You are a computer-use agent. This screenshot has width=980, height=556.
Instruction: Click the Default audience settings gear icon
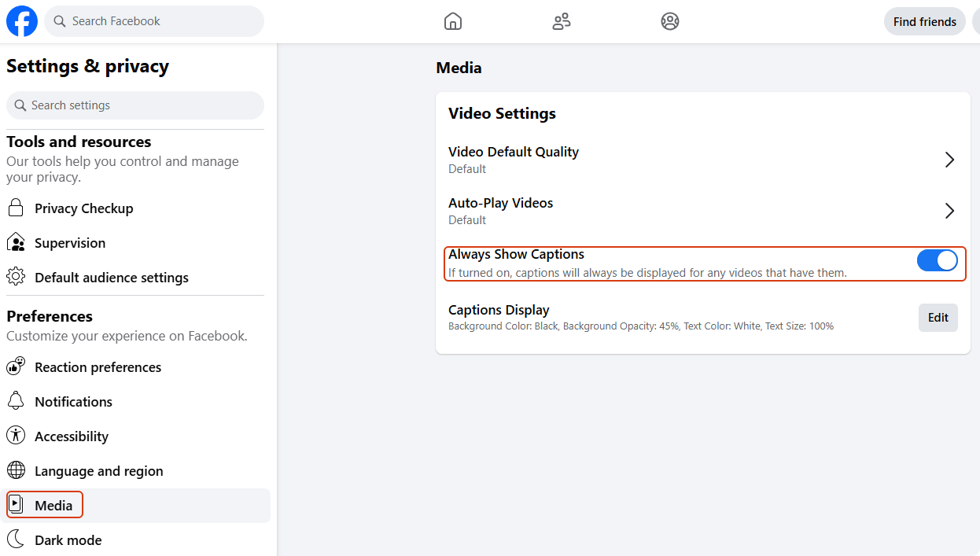[16, 278]
